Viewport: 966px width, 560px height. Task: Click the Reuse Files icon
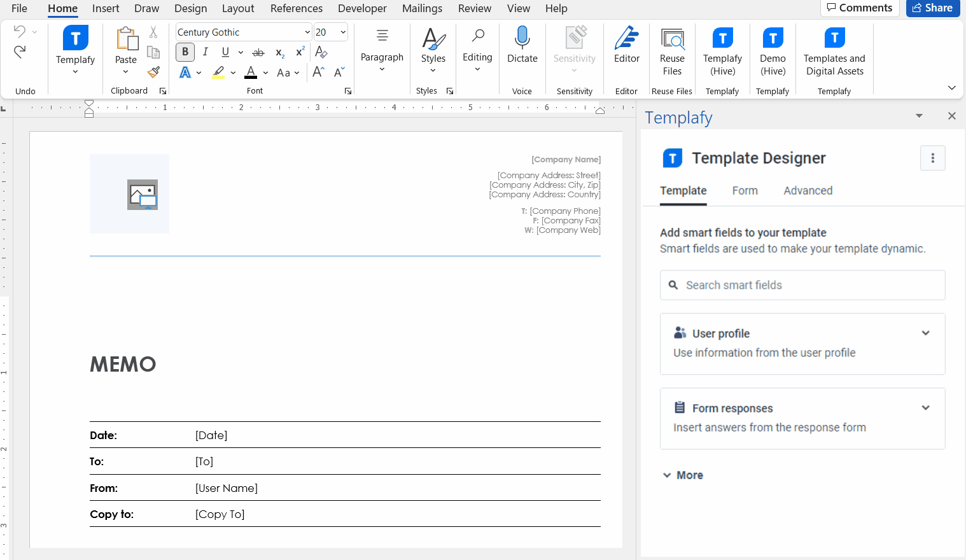click(x=673, y=39)
